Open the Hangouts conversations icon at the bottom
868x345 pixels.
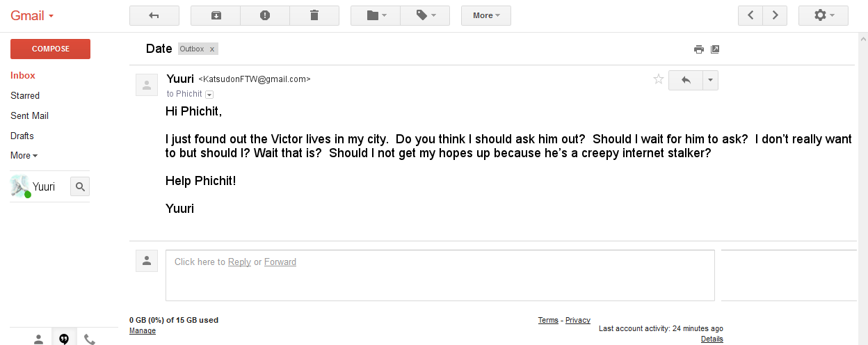click(64, 339)
